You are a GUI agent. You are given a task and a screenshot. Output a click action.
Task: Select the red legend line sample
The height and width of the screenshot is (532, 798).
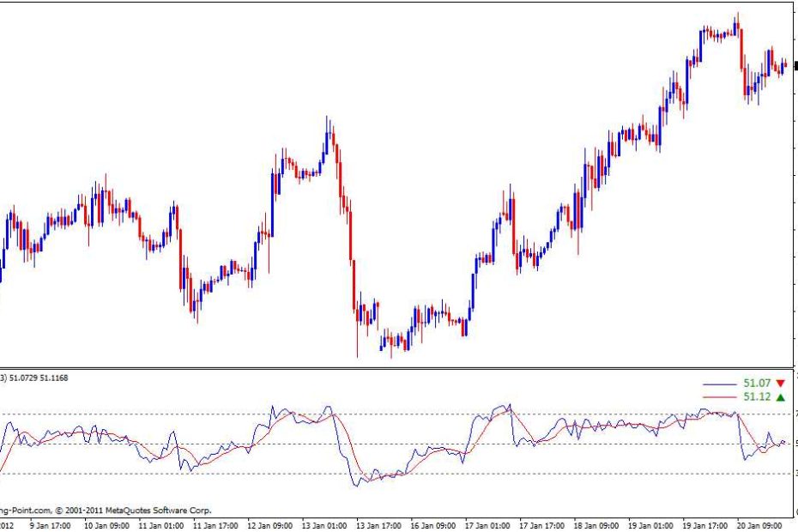coord(719,397)
